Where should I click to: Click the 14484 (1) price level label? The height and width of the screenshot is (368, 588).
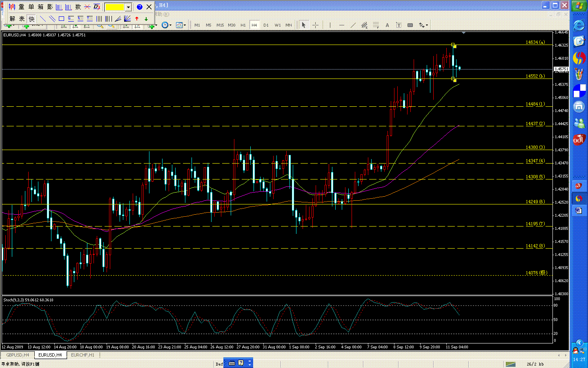[x=535, y=104]
